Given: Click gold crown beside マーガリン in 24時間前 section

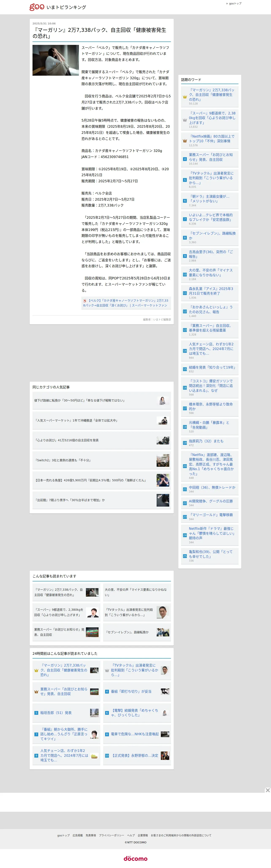Looking at the screenshot, I should (x=36, y=671).
